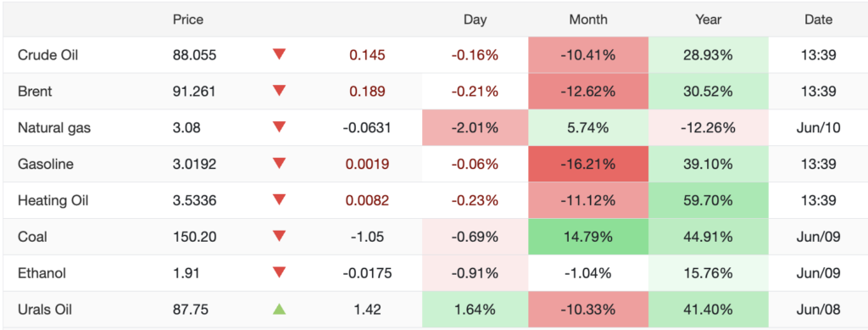
Task: Select Crude Oil price 88.055
Action: [x=194, y=55]
